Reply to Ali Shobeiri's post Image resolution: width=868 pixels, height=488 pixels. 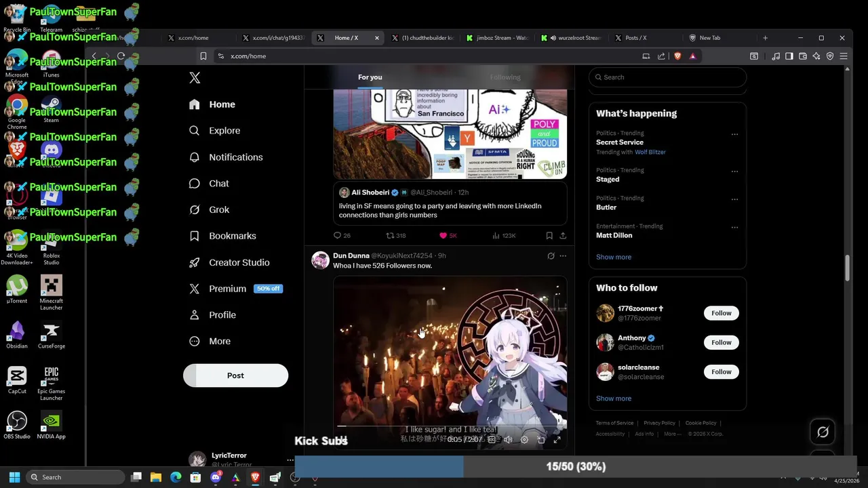point(342,236)
